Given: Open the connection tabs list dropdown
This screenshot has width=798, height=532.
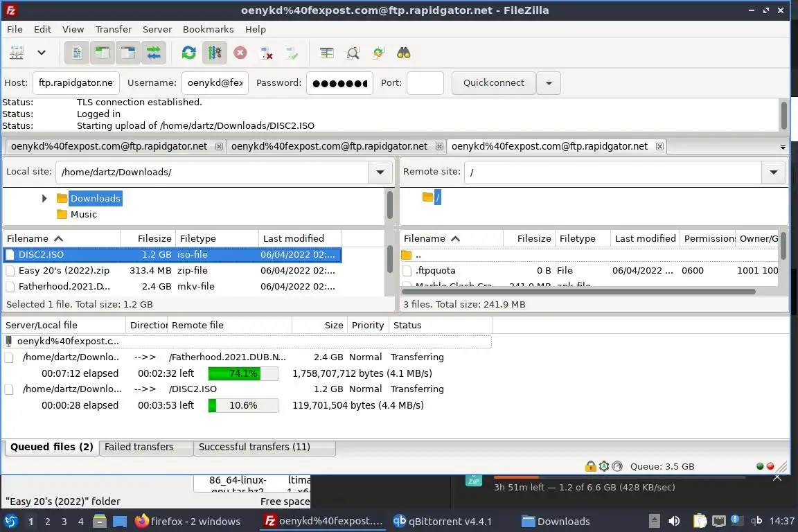Looking at the screenshot, I should (783, 147).
